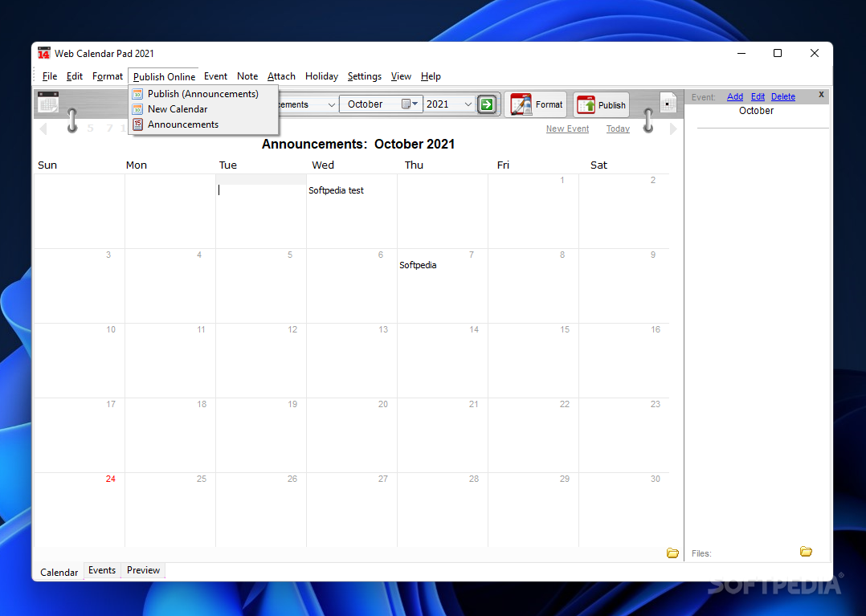This screenshot has height=616, width=866.
Task: Select the October 30 day cell
Action: point(624,509)
